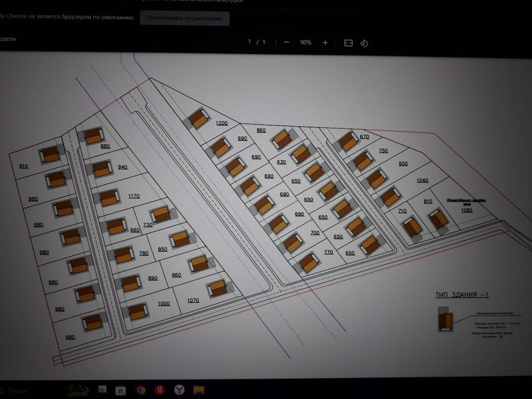Click the 90% zoom level field
Screen dimensions: 532x399
point(305,42)
